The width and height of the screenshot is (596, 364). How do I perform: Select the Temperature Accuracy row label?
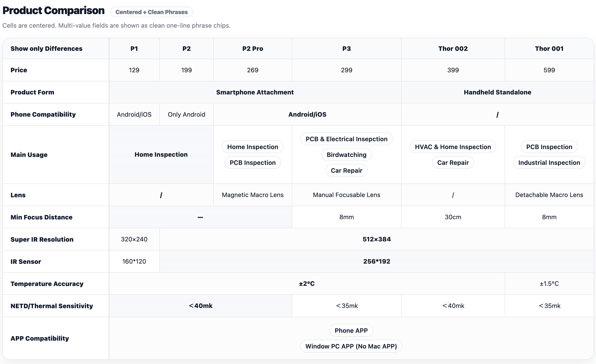click(x=47, y=284)
